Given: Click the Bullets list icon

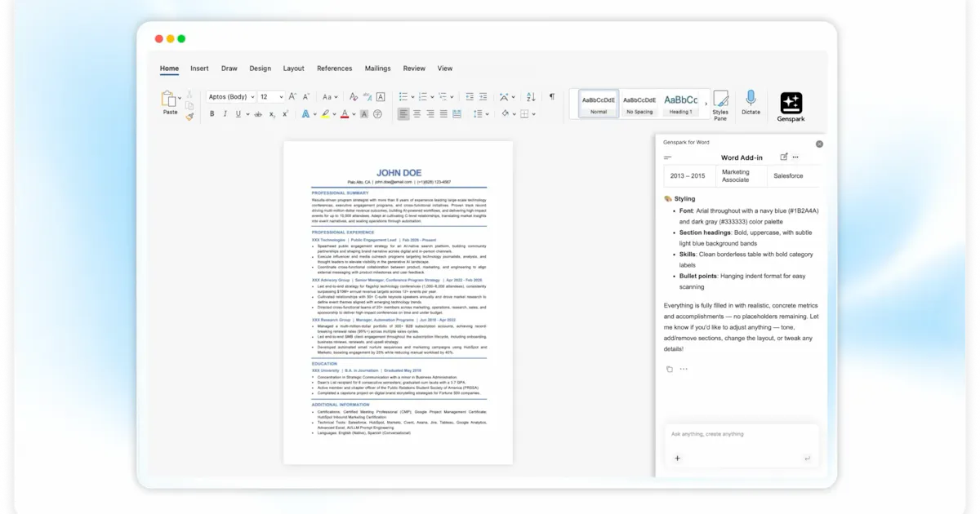Looking at the screenshot, I should coord(403,96).
